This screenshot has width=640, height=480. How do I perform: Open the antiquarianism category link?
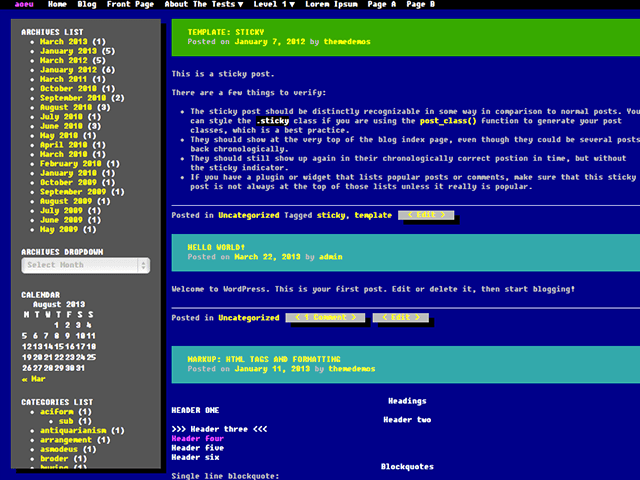tap(73, 431)
